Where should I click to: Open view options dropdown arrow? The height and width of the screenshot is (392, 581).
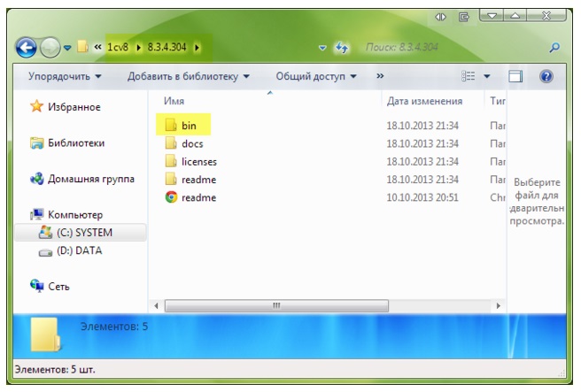tap(487, 77)
